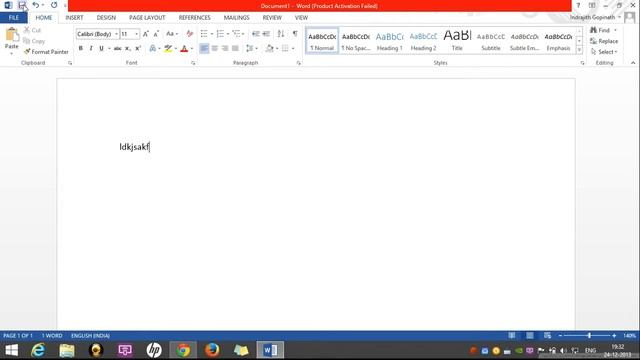
Task: Open the font size dropdown
Action: (x=136, y=34)
